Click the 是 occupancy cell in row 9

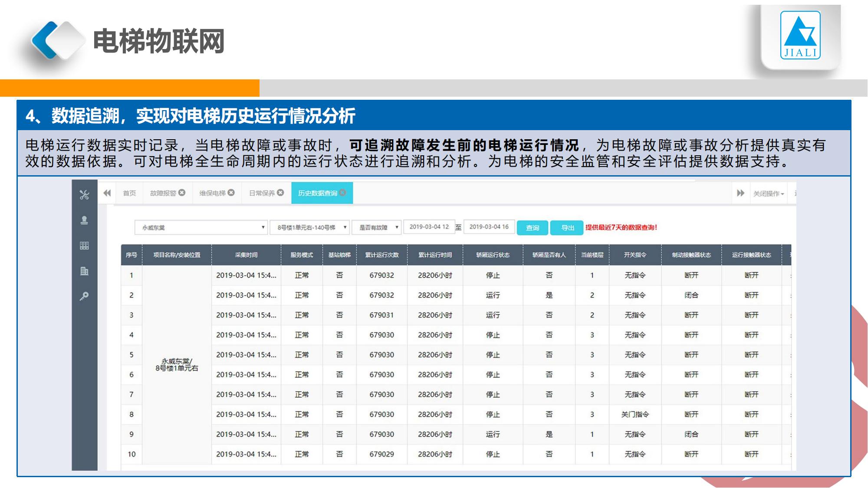tap(549, 434)
